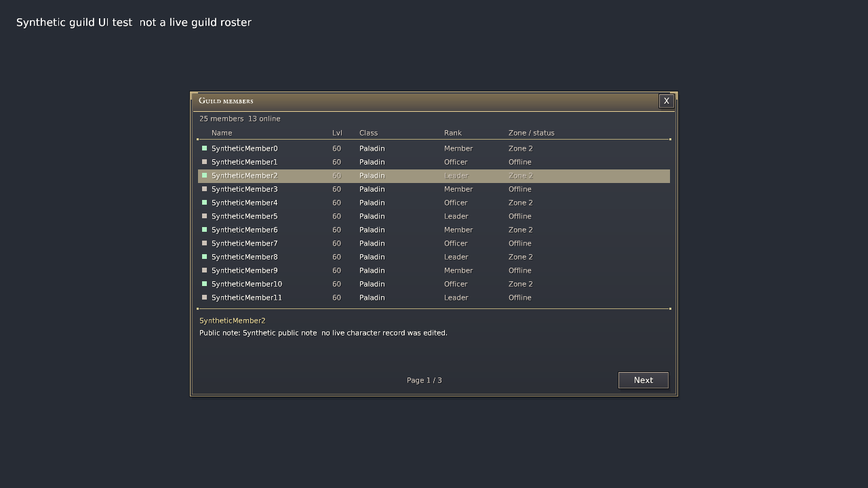The image size is (868, 488).
Task: Click the SyntheticMember11 name
Action: pyautogui.click(x=247, y=298)
